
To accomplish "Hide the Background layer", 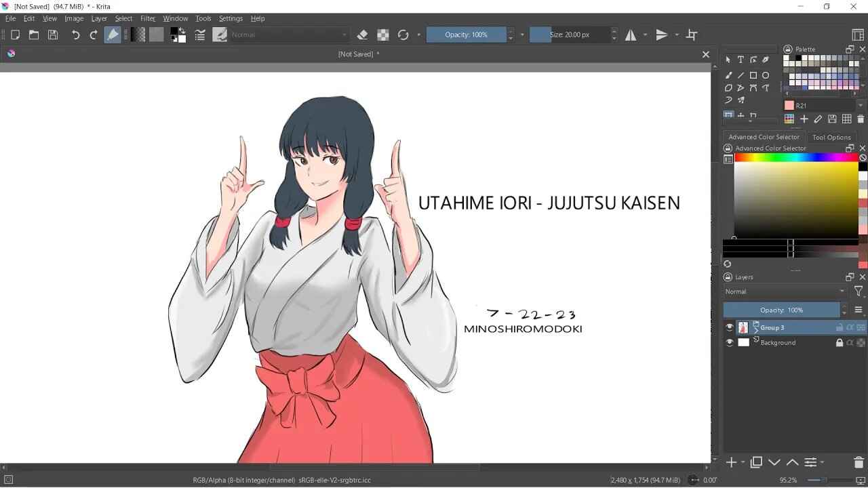I will pos(730,342).
